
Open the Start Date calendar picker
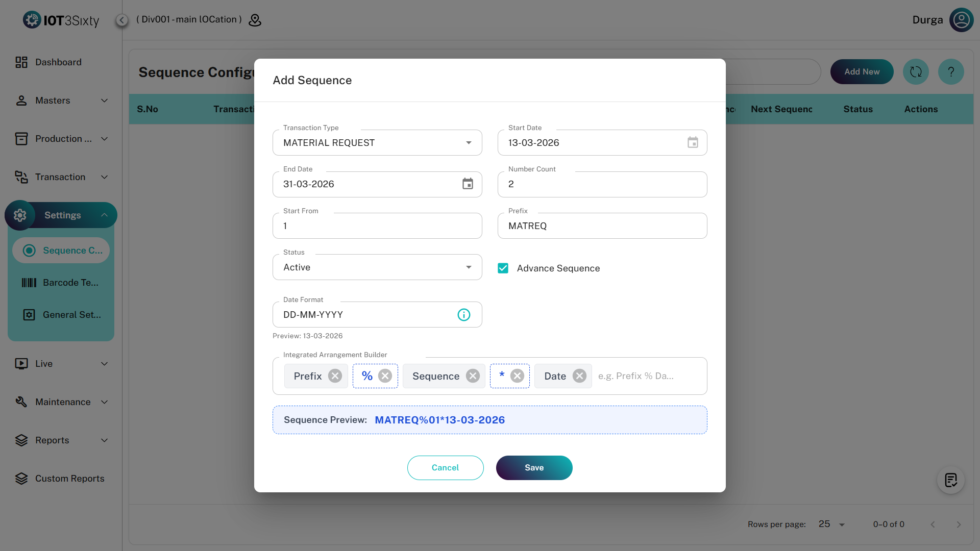tap(692, 143)
